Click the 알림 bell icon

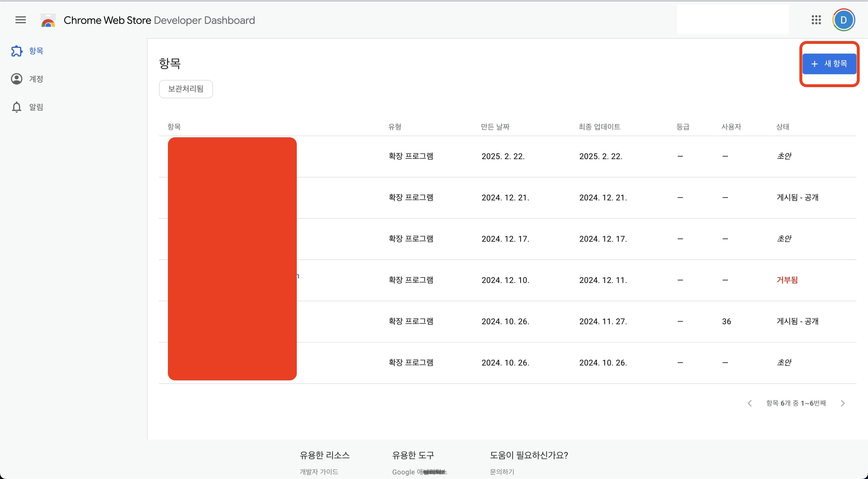(17, 107)
